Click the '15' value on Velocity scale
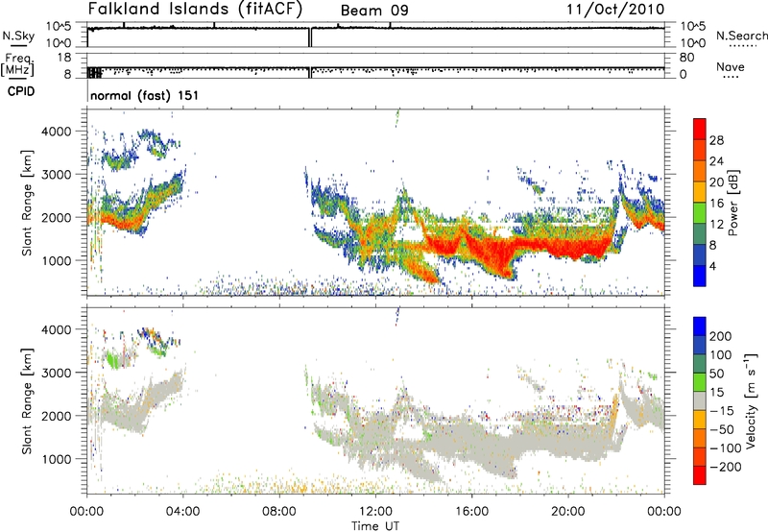Image resolution: width=768 pixels, height=532 pixels. 716,393
